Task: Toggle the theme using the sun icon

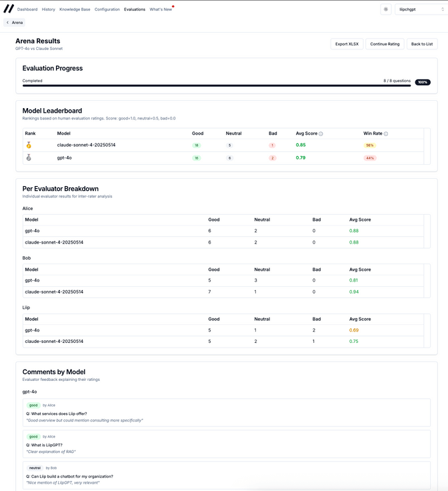Action: click(386, 9)
